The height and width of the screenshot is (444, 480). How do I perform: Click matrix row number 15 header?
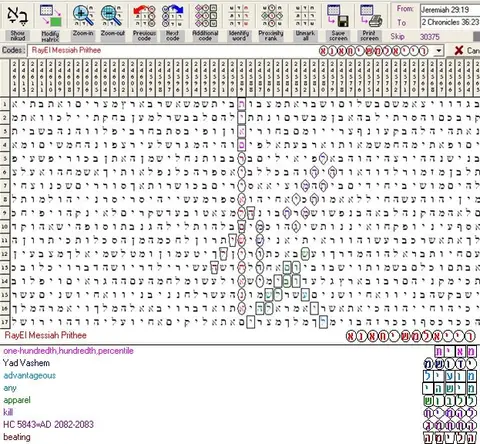click(x=5, y=295)
